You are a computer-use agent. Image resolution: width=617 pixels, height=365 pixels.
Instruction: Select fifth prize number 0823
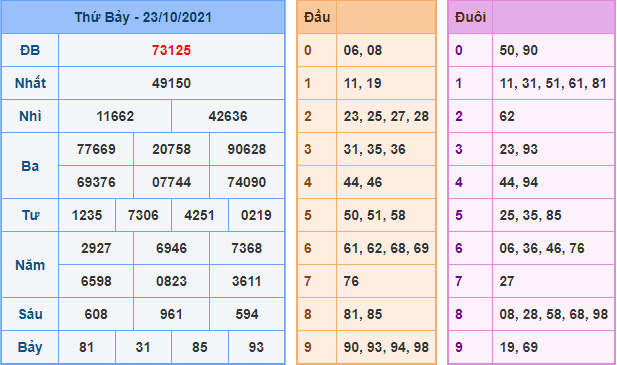[x=172, y=282]
